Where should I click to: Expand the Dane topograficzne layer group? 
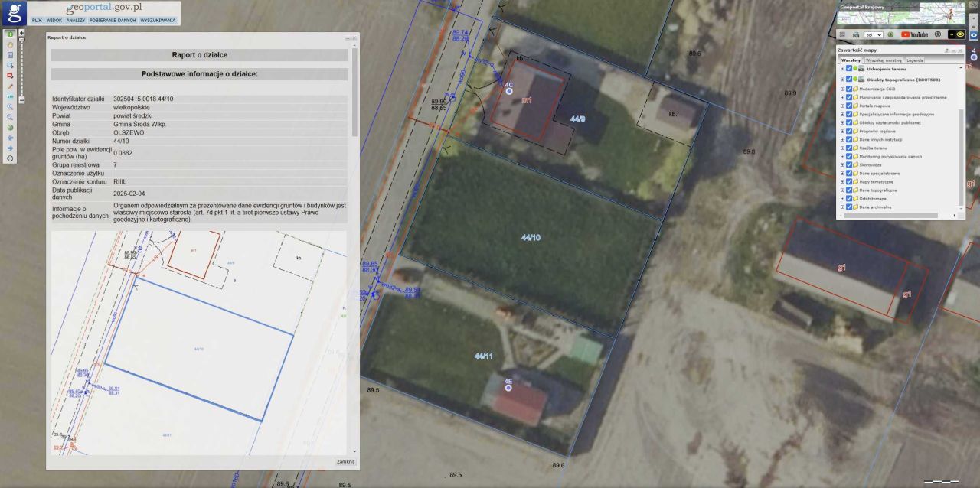point(842,190)
